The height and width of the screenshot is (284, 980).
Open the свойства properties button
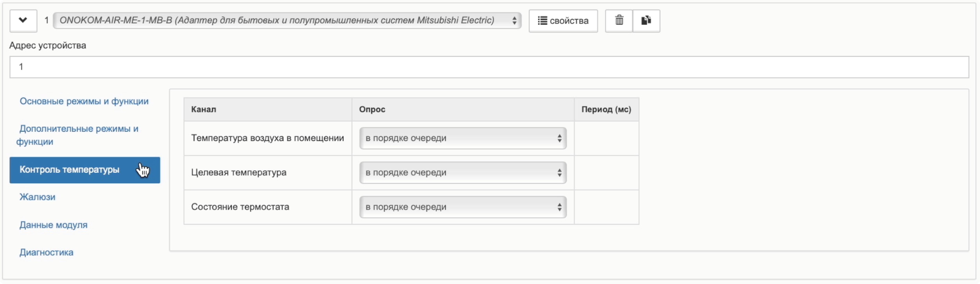(x=563, y=21)
